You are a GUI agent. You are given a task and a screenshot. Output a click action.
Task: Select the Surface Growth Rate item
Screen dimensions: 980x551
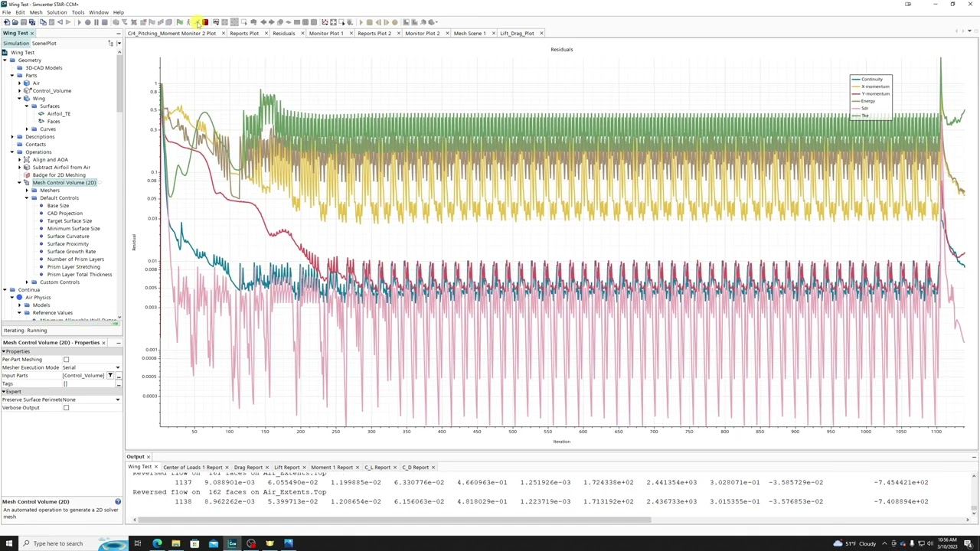click(x=71, y=252)
